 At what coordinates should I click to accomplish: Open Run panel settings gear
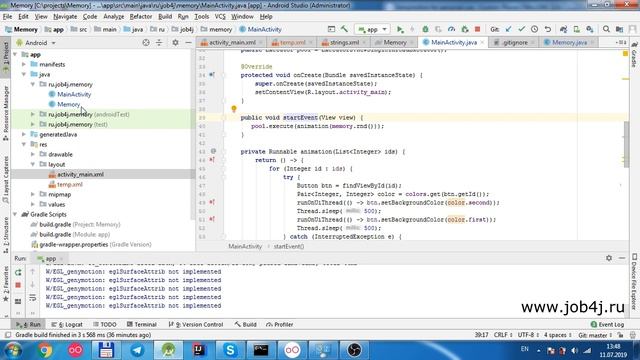point(609,258)
